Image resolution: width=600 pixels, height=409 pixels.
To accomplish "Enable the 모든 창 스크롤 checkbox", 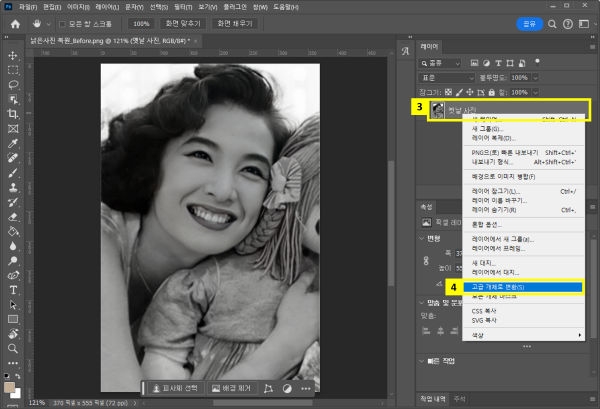I will click(x=62, y=23).
